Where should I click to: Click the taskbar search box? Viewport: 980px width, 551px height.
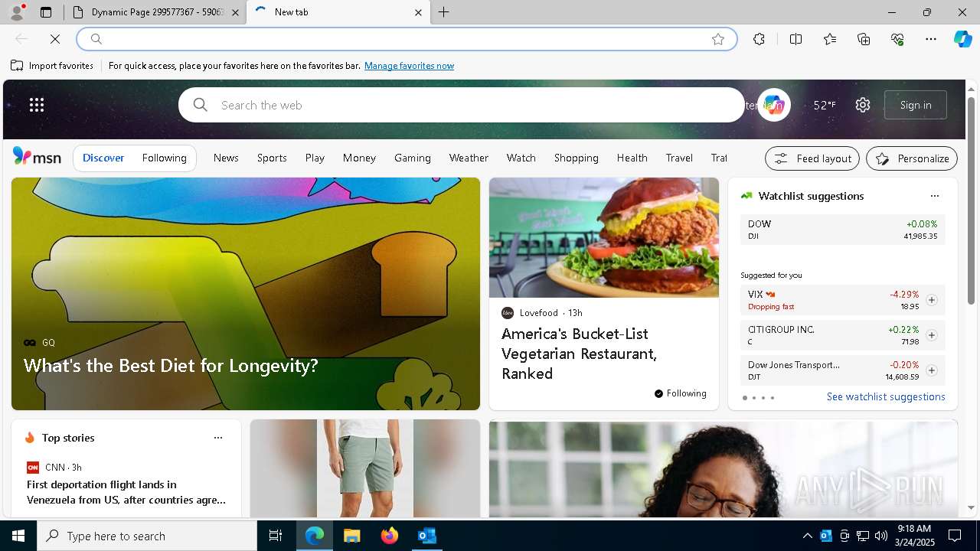[x=147, y=536]
